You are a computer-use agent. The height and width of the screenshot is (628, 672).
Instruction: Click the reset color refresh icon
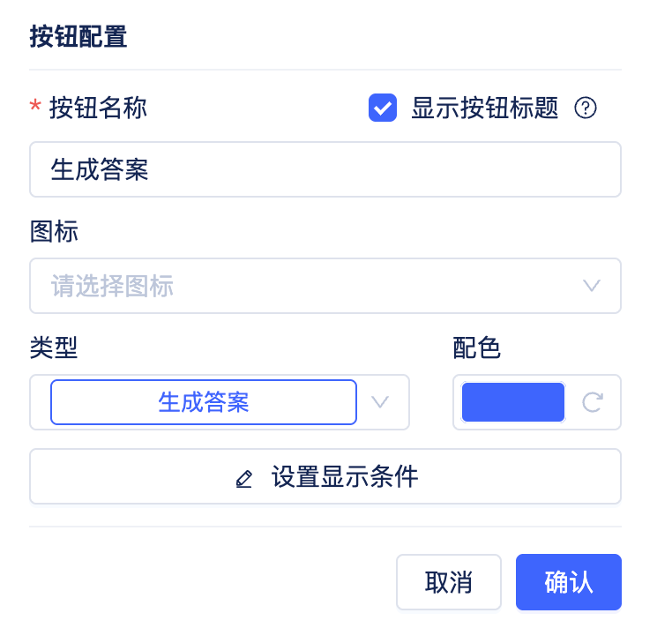coord(593,402)
